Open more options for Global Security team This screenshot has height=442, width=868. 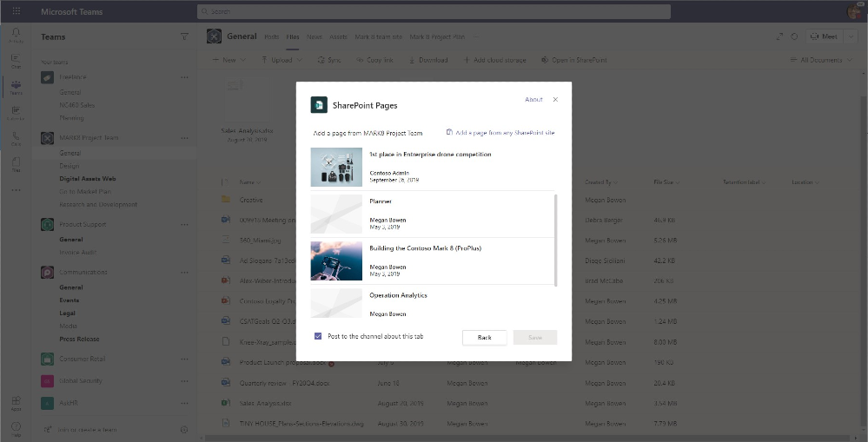[x=184, y=381]
